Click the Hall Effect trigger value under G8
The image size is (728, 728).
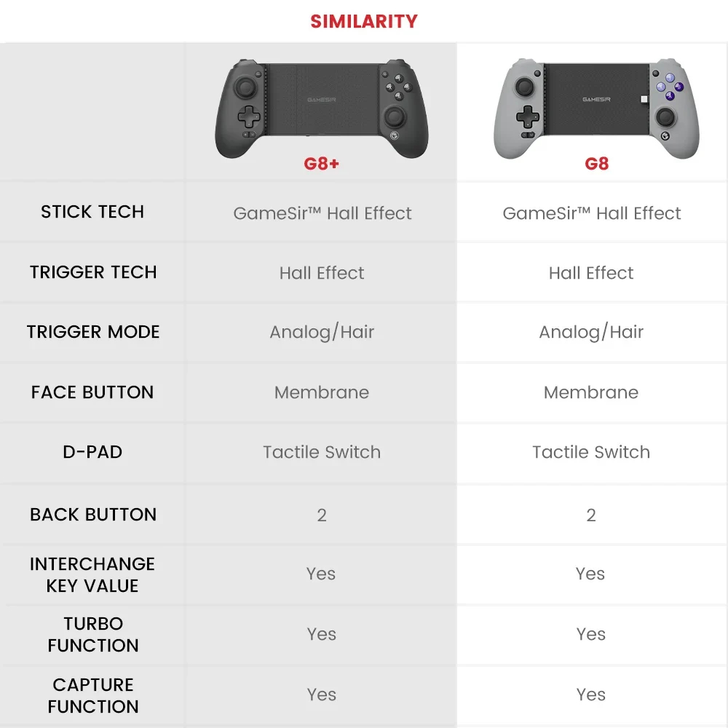pyautogui.click(x=591, y=273)
